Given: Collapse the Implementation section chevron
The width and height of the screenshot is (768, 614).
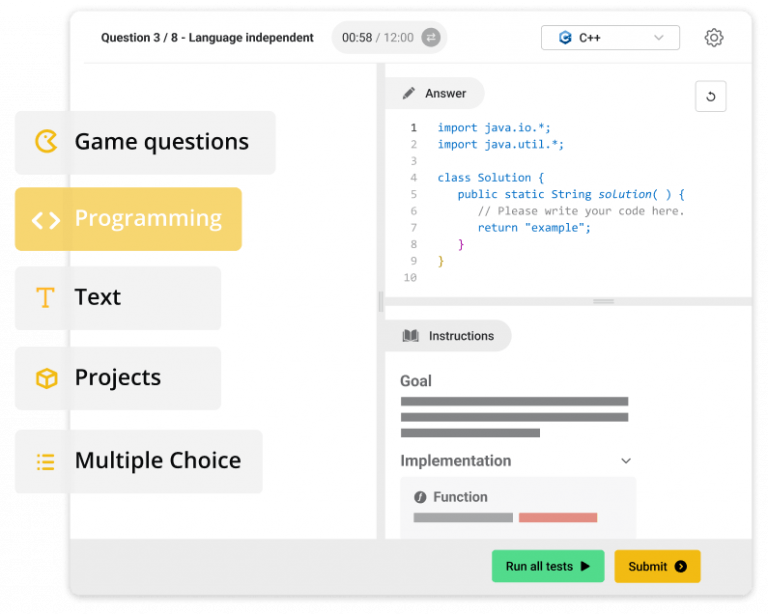Looking at the screenshot, I should (626, 461).
